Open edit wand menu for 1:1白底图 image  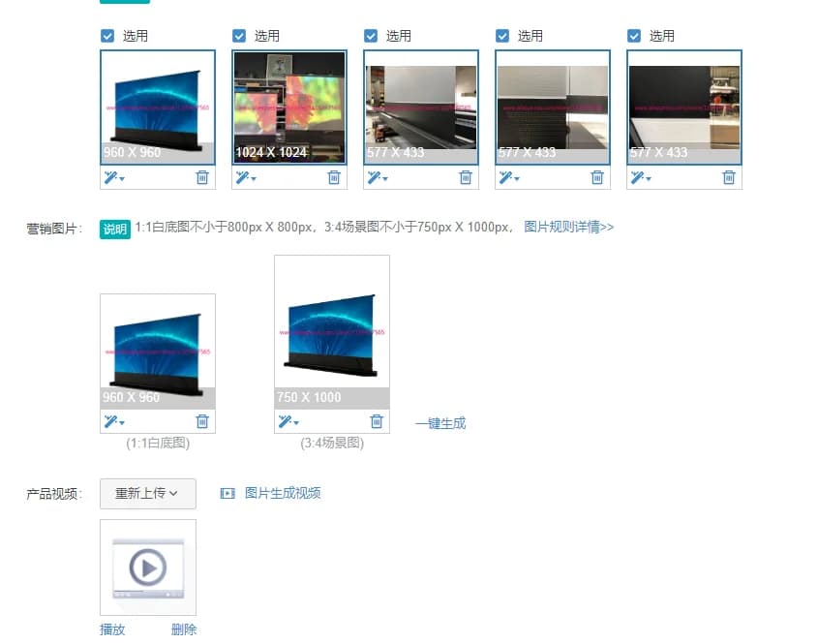[114, 421]
